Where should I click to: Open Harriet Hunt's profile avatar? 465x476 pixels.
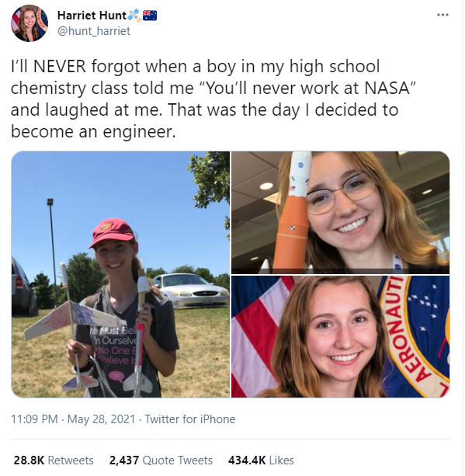(29, 23)
